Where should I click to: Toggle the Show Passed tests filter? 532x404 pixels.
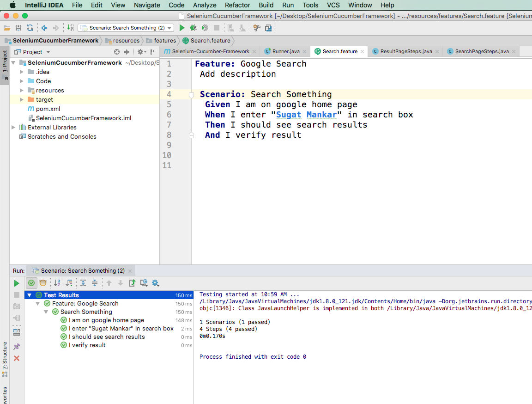31,283
